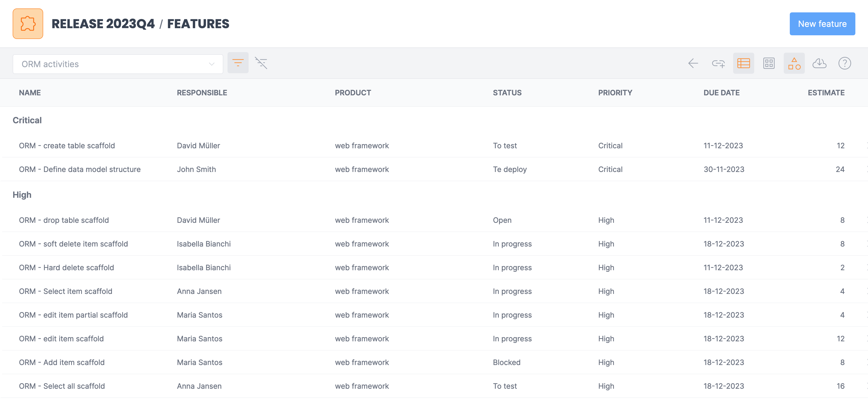Image resolution: width=868 pixels, height=404 pixels.
Task: Sort by the DUE DATE column header
Action: [721, 93]
